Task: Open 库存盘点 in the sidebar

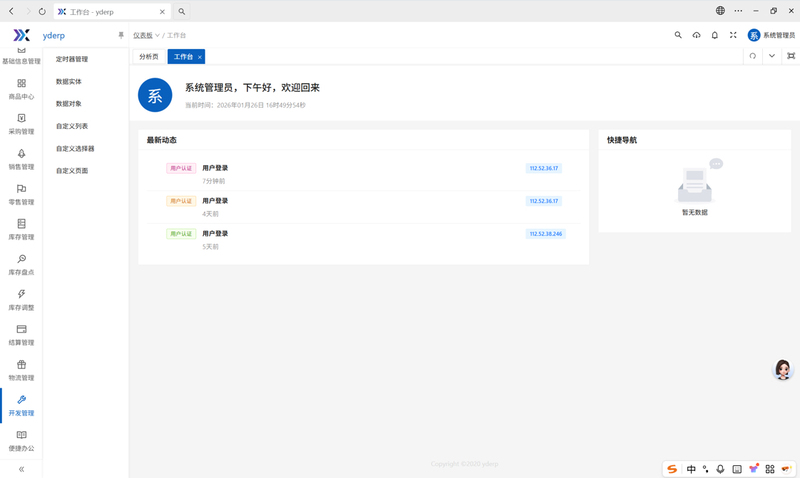Action: click(x=21, y=265)
